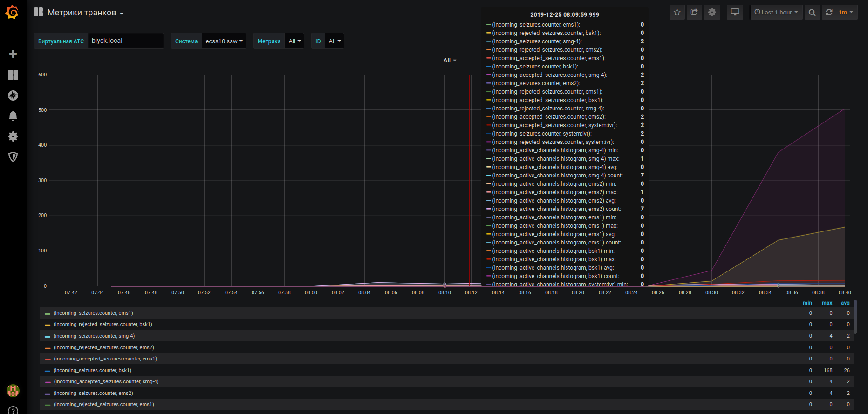Open dashboard settings gear in top bar

click(x=712, y=13)
